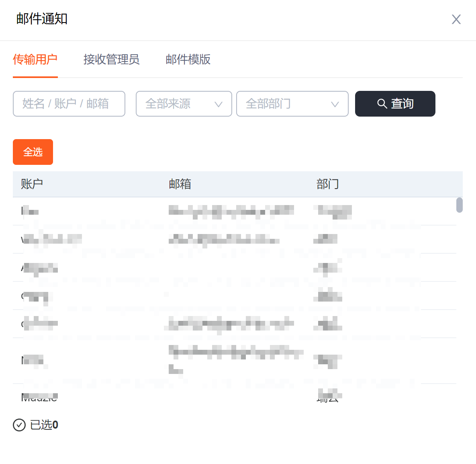Expand the 全部来源 dropdown
Image resolution: width=476 pixels, height=464 pixels.
point(184,104)
